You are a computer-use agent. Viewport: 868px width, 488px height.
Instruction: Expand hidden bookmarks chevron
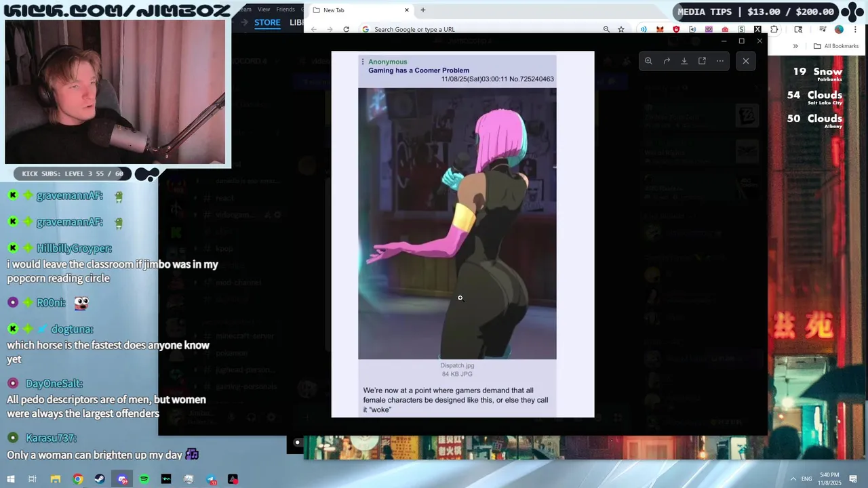[x=795, y=46]
